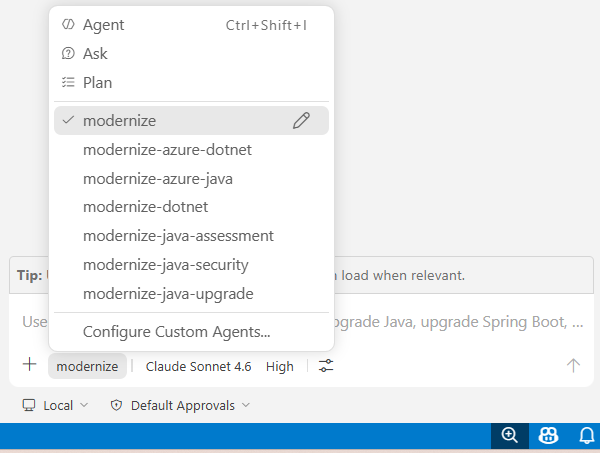
Task: Choose modernize-java-upgrade agent
Action: coord(191,294)
